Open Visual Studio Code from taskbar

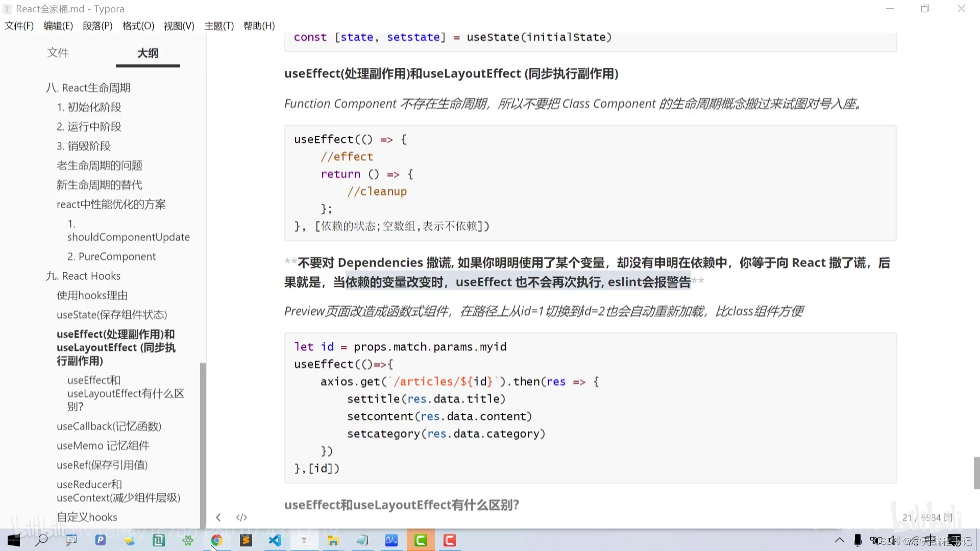coord(275,540)
